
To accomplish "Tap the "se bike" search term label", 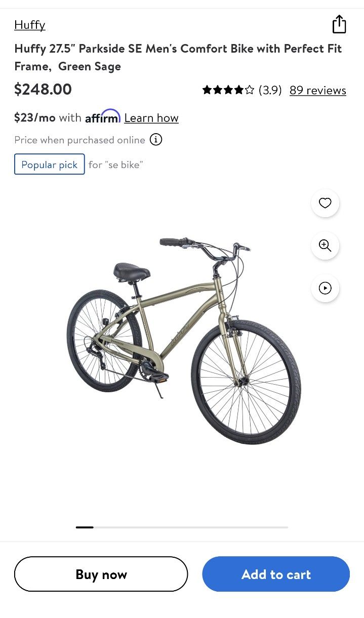I will pos(124,164).
